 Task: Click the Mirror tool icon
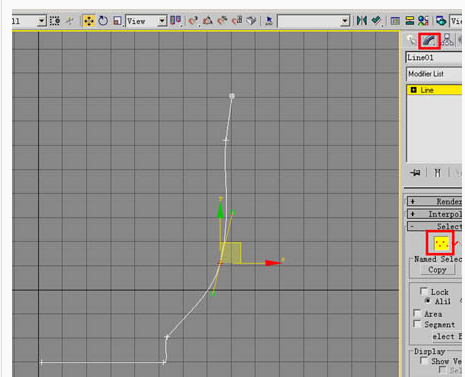(x=362, y=21)
